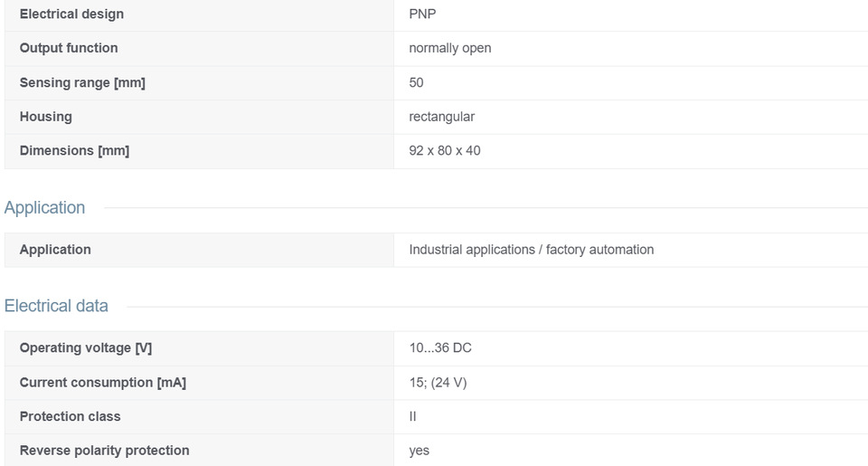Select the bold Application row label
This screenshot has width=868, height=466.
coord(55,250)
